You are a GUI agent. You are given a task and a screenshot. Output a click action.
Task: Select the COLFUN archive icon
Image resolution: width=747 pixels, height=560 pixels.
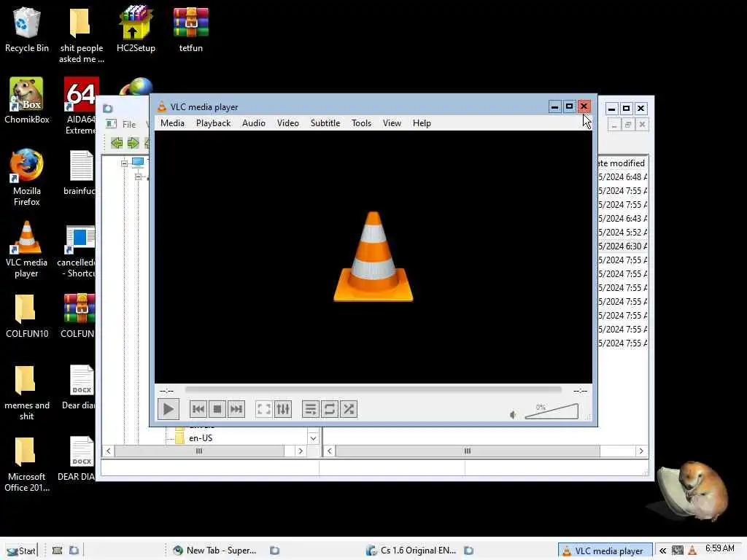click(x=80, y=316)
